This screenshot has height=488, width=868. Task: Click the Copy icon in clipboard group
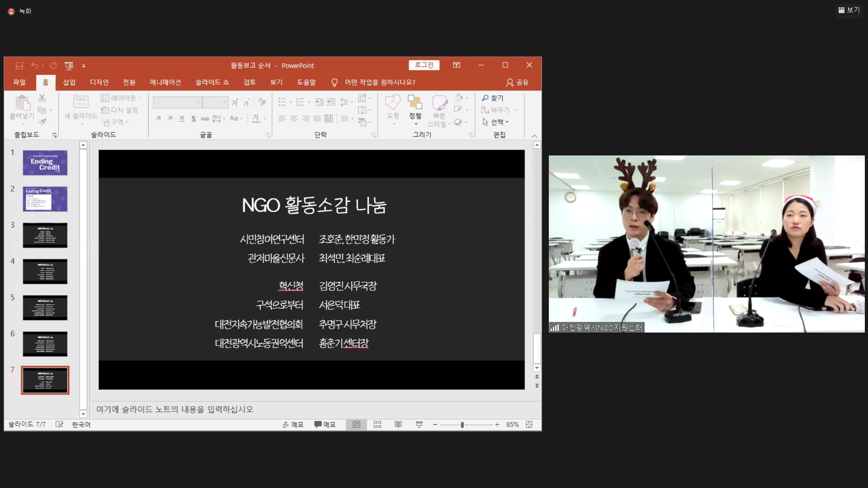coord(42,110)
